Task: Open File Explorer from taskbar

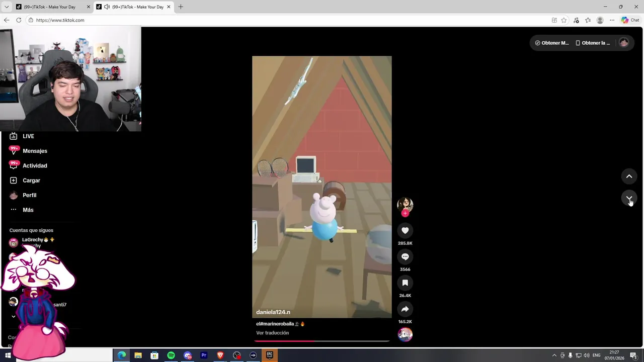Action: 138,355
